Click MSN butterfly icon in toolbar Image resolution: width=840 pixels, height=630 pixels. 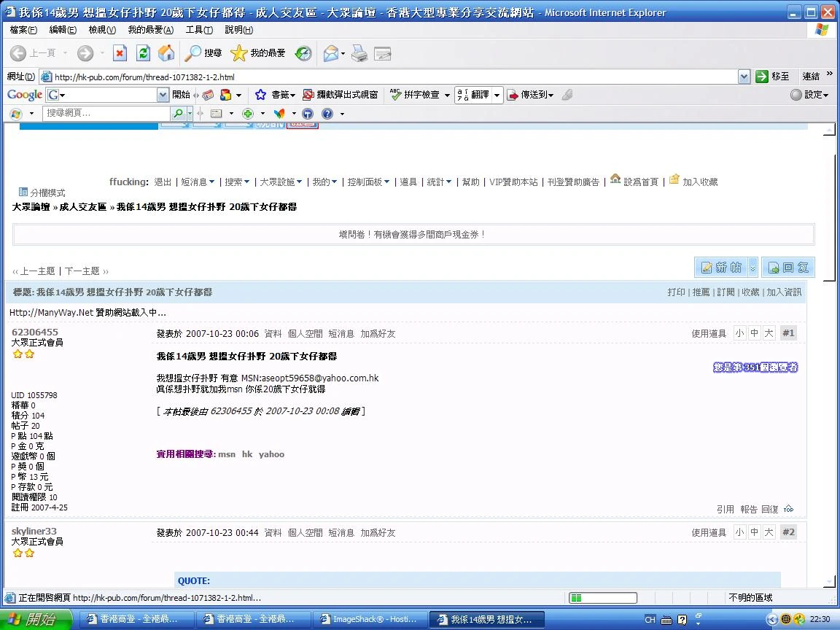click(279, 114)
